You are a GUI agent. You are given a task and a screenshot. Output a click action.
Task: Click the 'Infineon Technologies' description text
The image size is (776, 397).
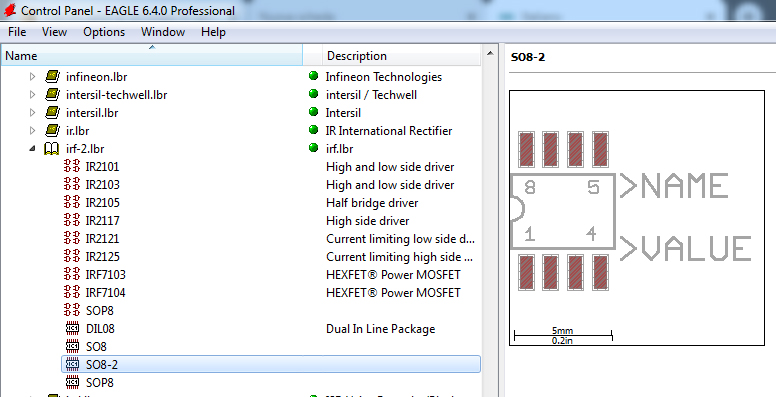coord(384,77)
